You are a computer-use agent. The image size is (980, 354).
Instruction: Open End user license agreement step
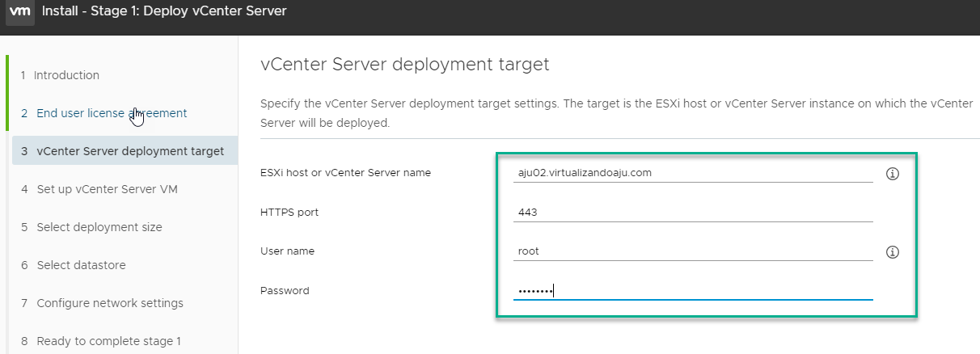[112, 113]
